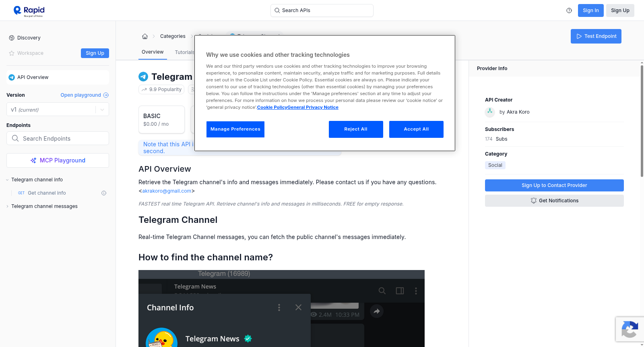This screenshot has height=347, width=644.
Task: Click the Get Notifications button
Action: click(x=554, y=201)
